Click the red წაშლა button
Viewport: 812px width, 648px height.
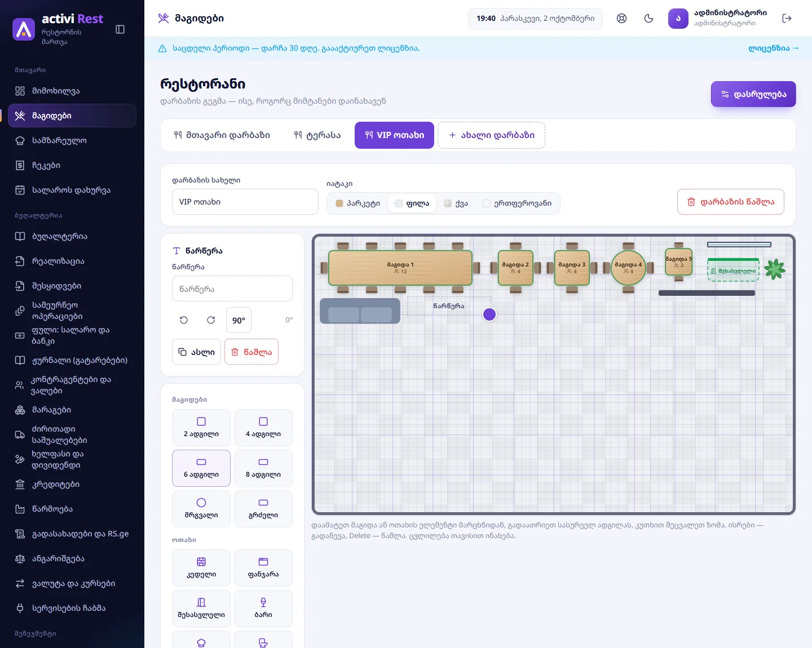pyautogui.click(x=251, y=352)
